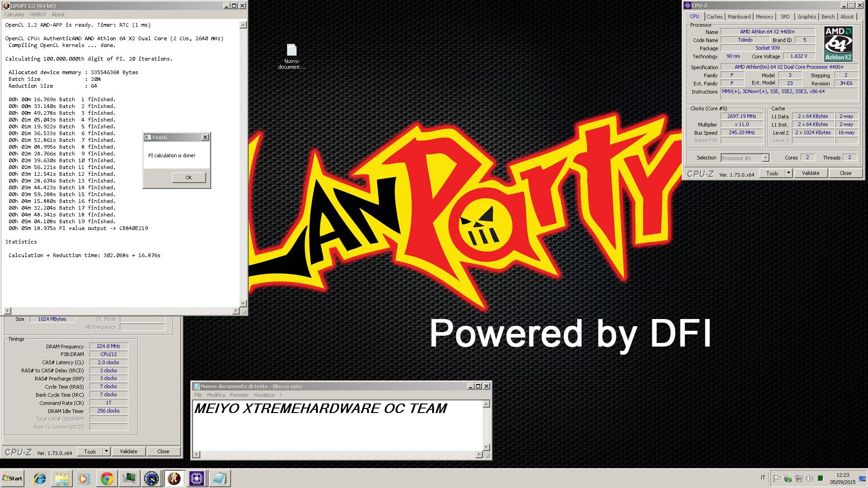Click the DRAM Frequency value 224.8 MHz
868x488 pixels.
108,346
